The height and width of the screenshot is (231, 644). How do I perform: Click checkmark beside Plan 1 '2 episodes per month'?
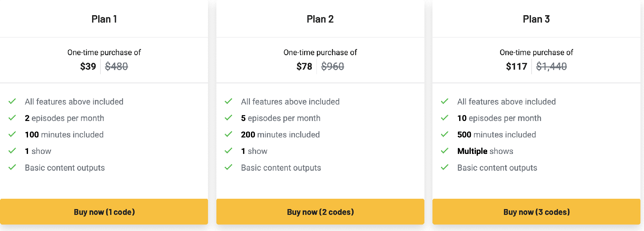(x=12, y=118)
